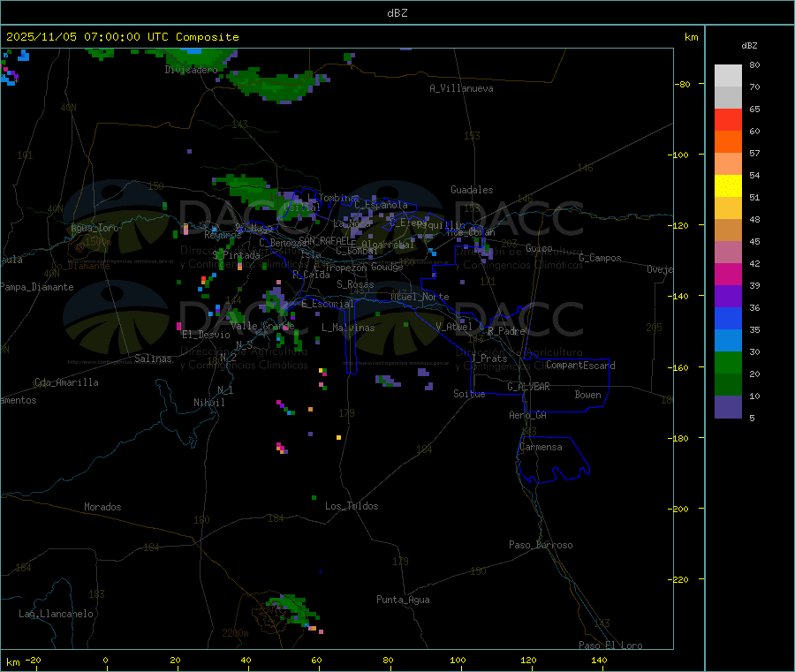This screenshot has height=672, width=795.
Task: Click the Carmensa blue zone outline
Action: tap(553, 460)
